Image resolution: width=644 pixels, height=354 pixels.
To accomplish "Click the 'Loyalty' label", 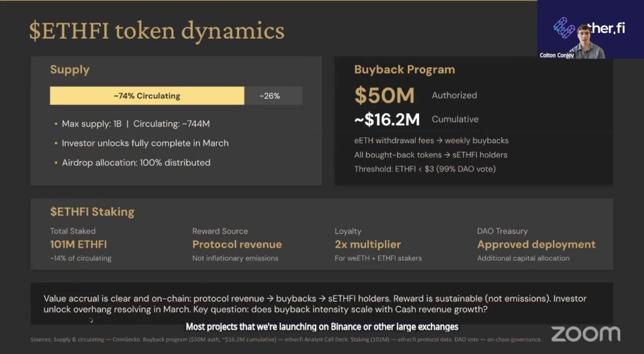I will pos(348,231).
